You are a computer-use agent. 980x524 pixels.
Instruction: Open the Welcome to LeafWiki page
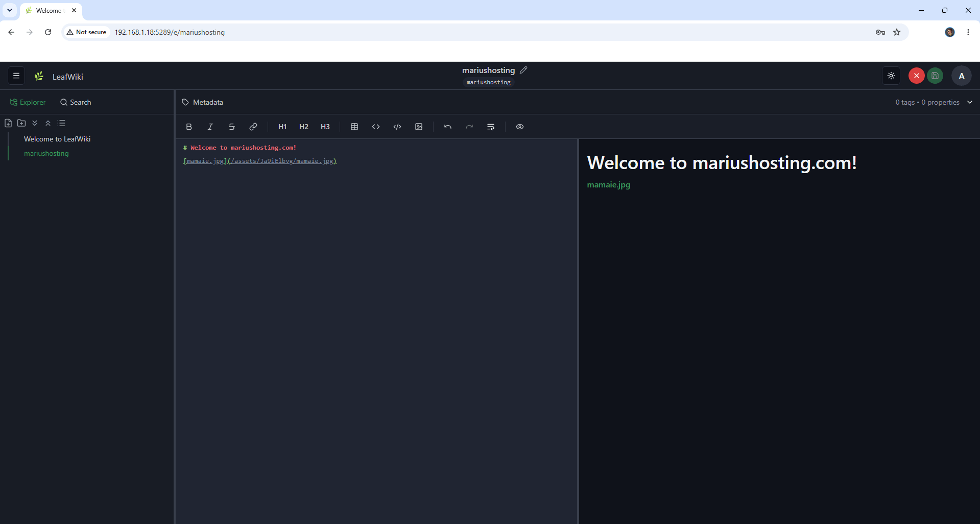coord(57,139)
